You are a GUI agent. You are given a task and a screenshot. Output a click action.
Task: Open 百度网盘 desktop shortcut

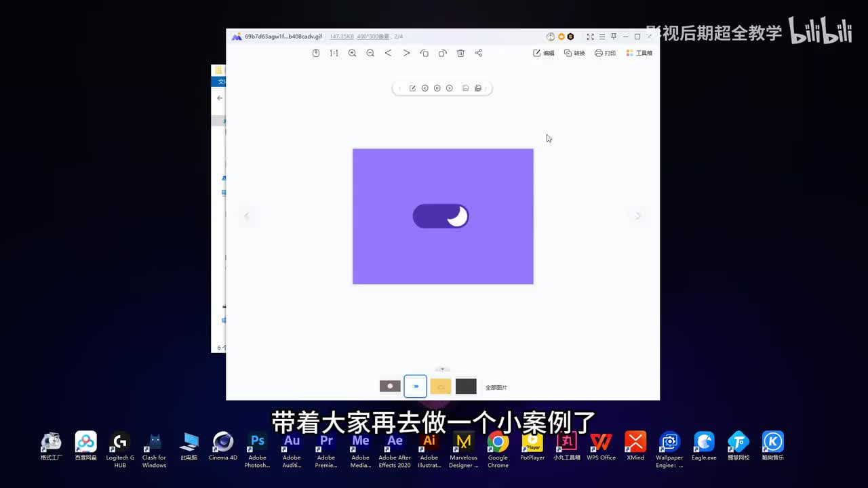click(x=86, y=448)
